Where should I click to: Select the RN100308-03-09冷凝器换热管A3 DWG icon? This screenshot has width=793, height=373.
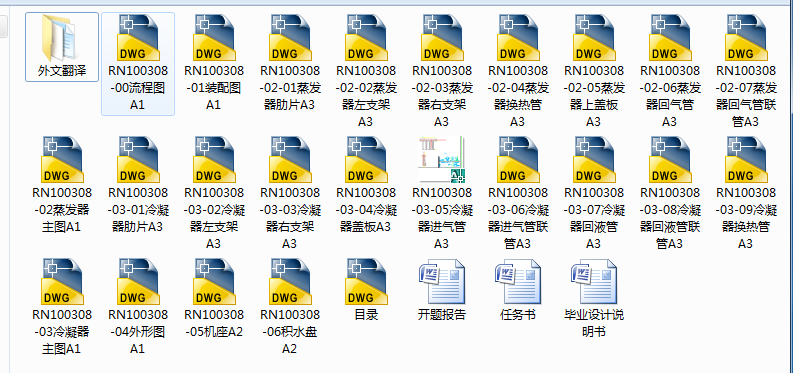click(746, 160)
